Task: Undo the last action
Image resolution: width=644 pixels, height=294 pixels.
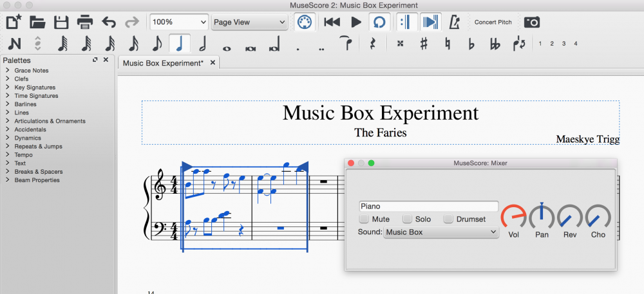Action: (x=109, y=22)
